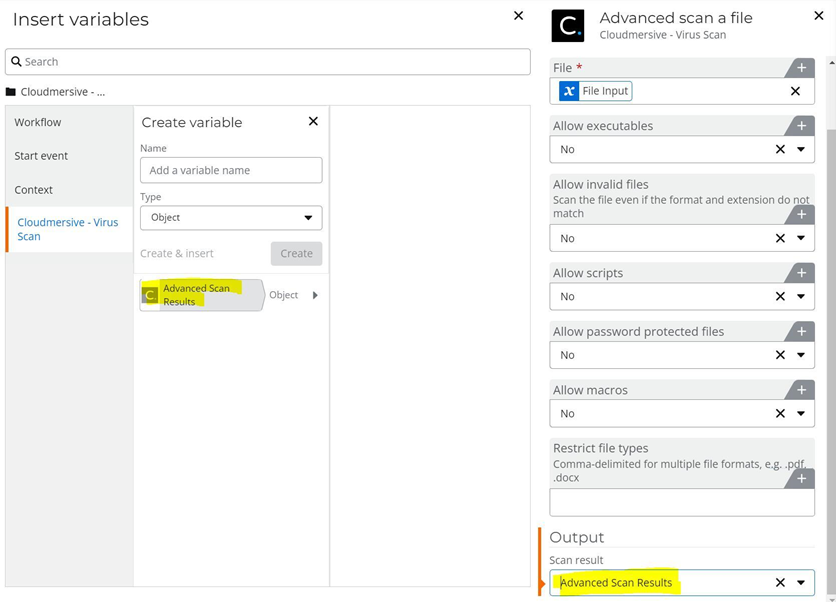Screen dimensions: 836x602
Task: Select the Advanced Scan Results variable
Action: coord(202,295)
